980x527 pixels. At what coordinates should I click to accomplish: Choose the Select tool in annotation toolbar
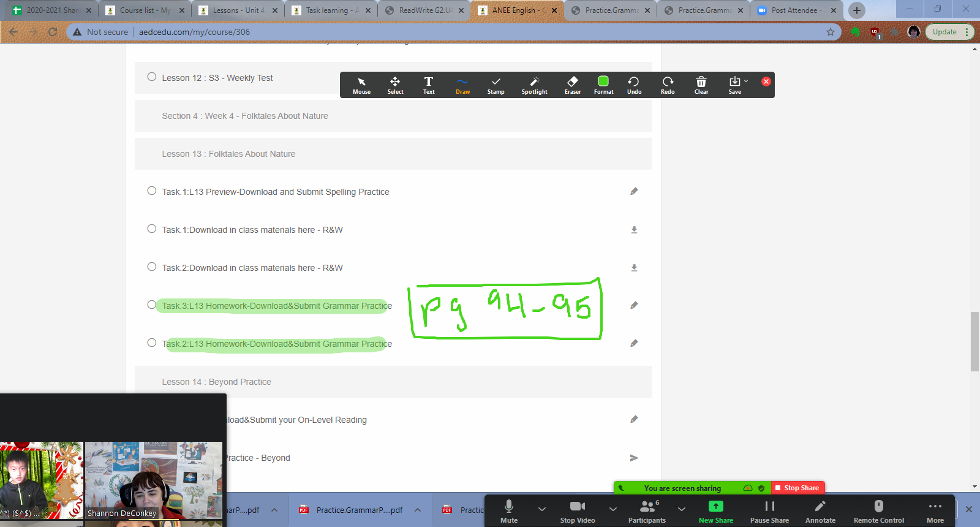tap(395, 85)
